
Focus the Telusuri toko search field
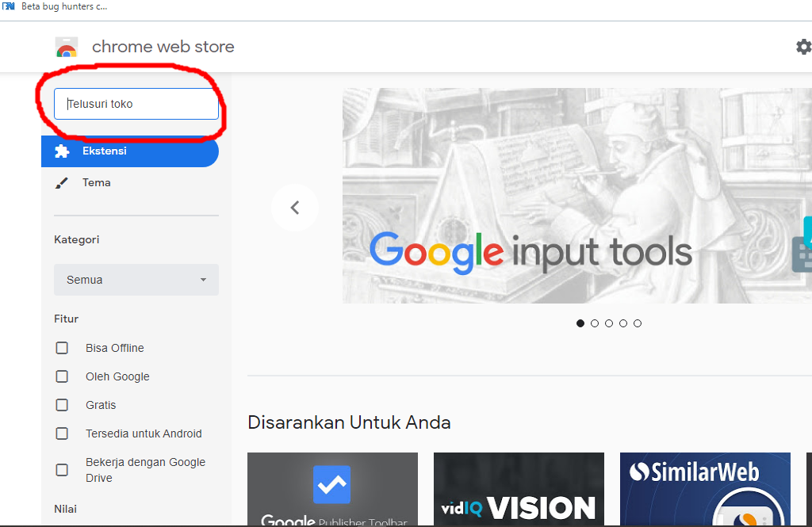(136, 104)
